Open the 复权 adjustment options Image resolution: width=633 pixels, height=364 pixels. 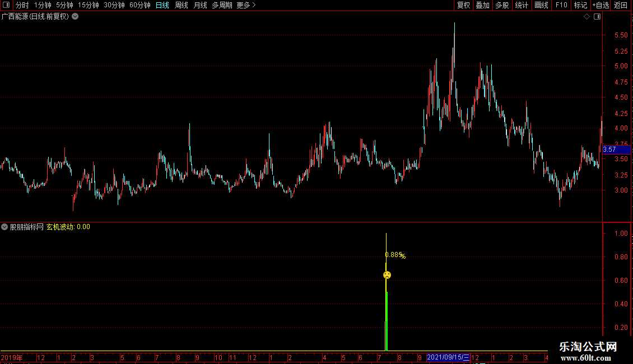(463, 5)
